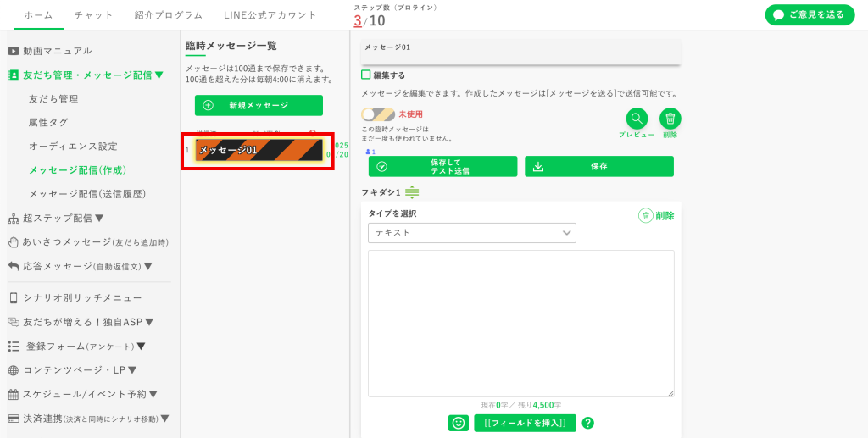Viewport: 868px width, 438px height.
Task: Select メッセージ配信(作成) submenu item
Action: tap(78, 170)
